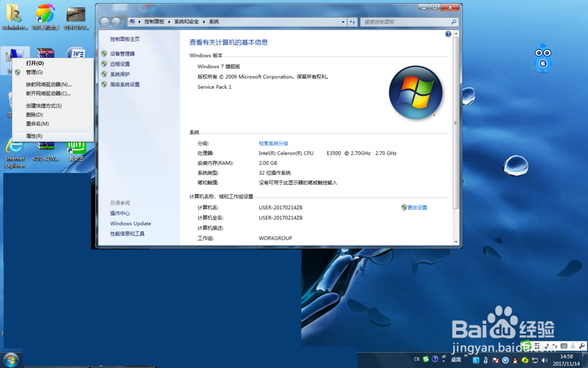Click 删除(D) in the context menu
The image size is (588, 368).
[52, 115]
